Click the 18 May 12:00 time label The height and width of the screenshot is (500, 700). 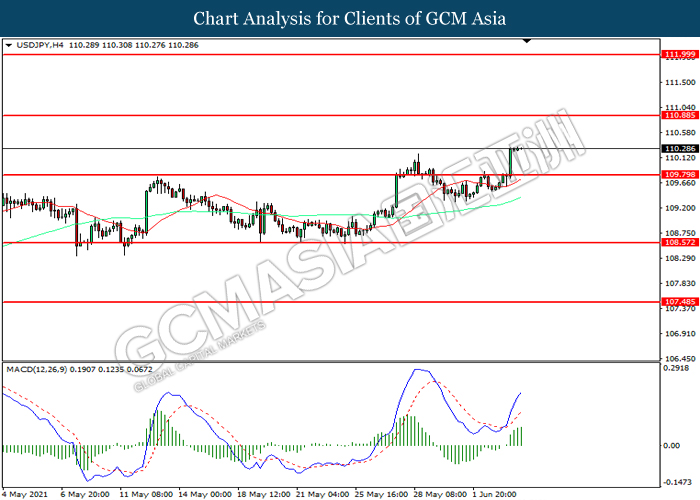264,494
